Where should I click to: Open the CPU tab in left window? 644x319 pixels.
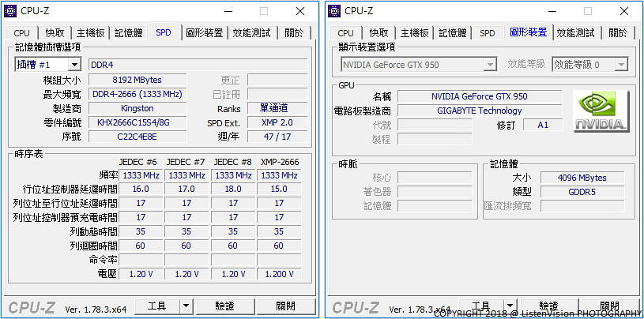coord(22,33)
